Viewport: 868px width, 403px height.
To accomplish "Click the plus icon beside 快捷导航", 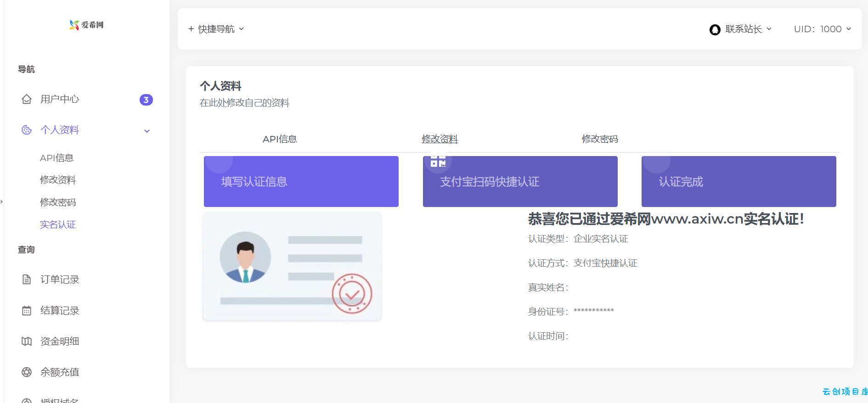I will click(x=191, y=29).
